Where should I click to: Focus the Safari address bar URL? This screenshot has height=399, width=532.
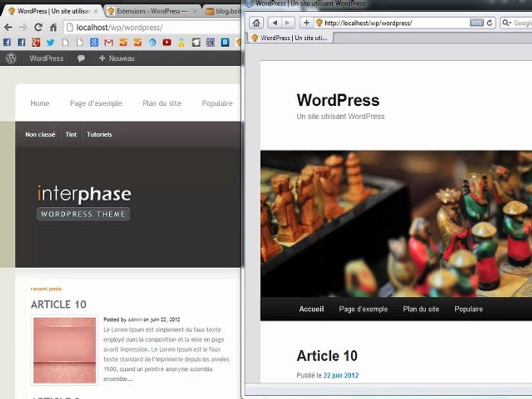coord(396,23)
